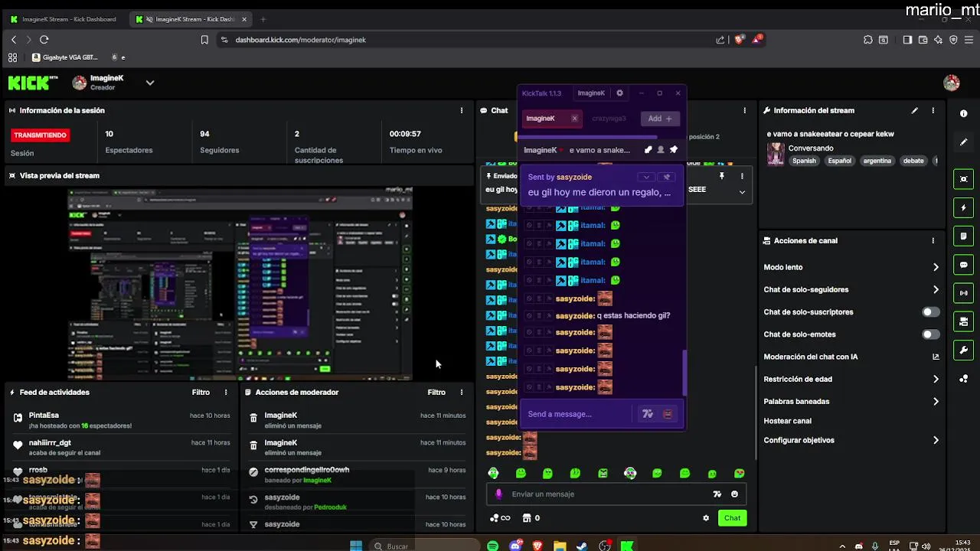Open a new browser tab
The width and height of the screenshot is (980, 551).
pos(263,19)
